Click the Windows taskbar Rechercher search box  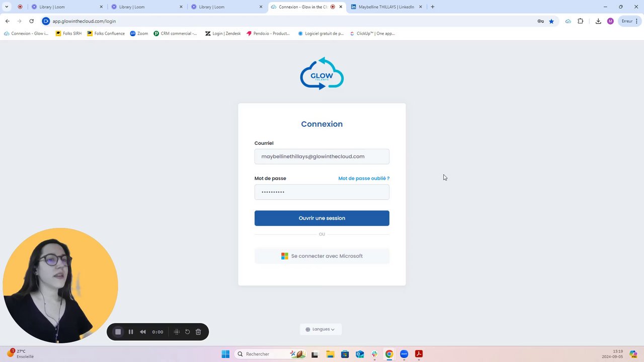(x=271, y=354)
